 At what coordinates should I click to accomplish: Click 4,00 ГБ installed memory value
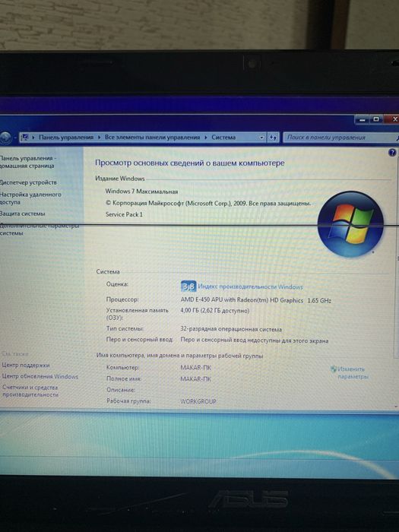(215, 310)
